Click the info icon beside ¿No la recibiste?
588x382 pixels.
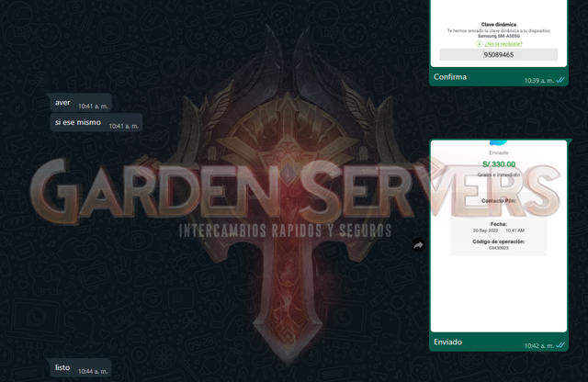(x=479, y=43)
